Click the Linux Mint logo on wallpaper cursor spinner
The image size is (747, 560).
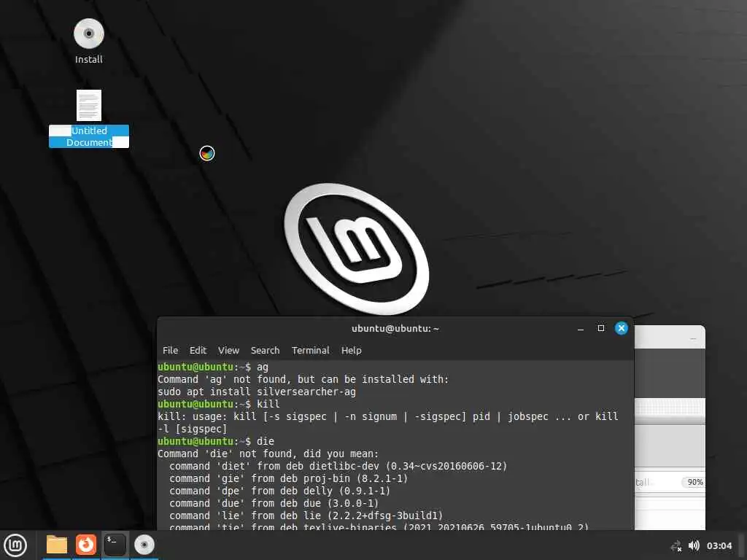pos(206,153)
